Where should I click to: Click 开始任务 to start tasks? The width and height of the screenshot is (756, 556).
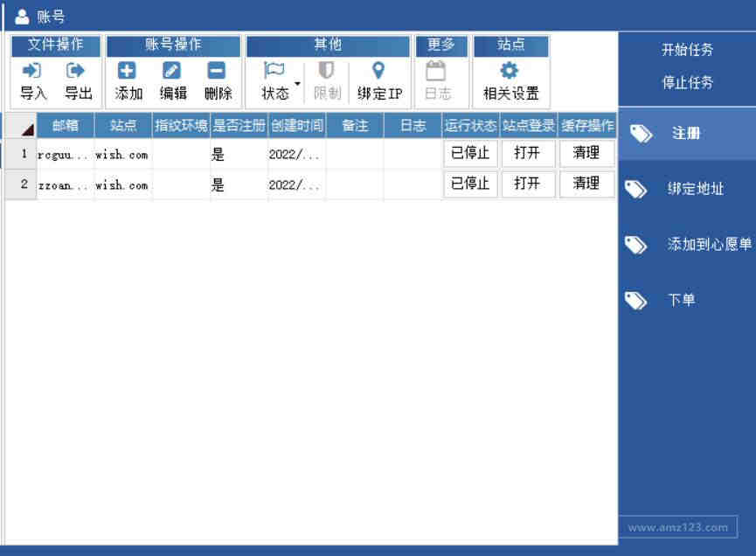[687, 49]
